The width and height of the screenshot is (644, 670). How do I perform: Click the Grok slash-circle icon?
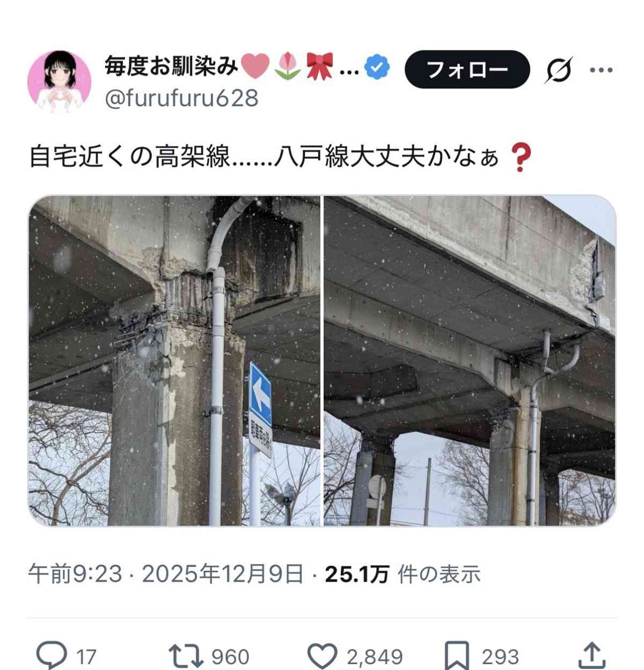pyautogui.click(x=559, y=70)
